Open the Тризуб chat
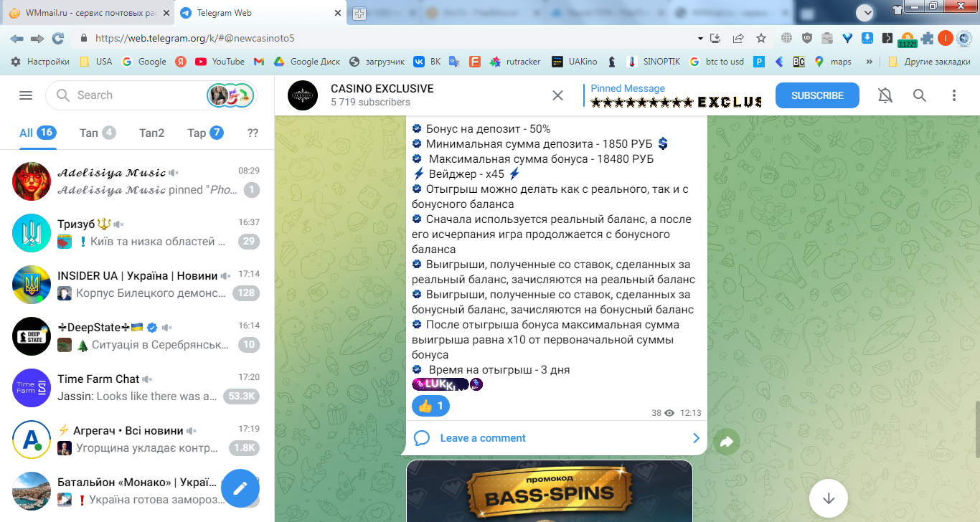The width and height of the screenshot is (980, 522). pyautogui.click(x=137, y=233)
